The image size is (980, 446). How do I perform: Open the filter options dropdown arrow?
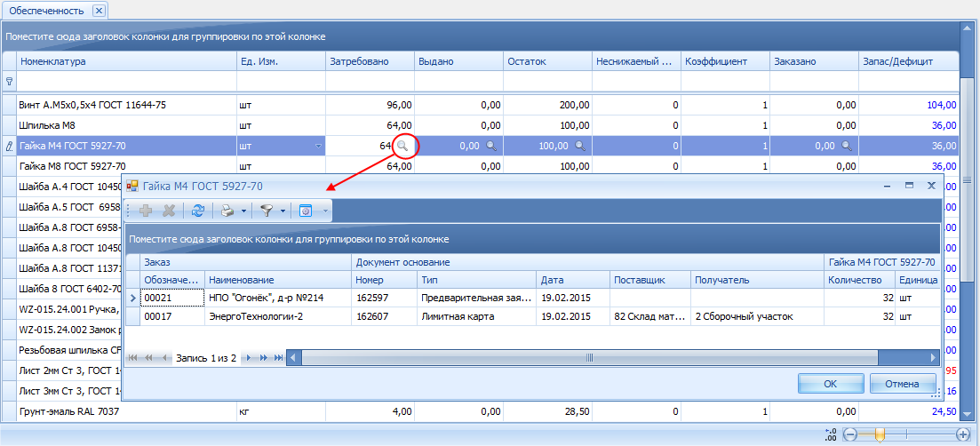click(283, 211)
